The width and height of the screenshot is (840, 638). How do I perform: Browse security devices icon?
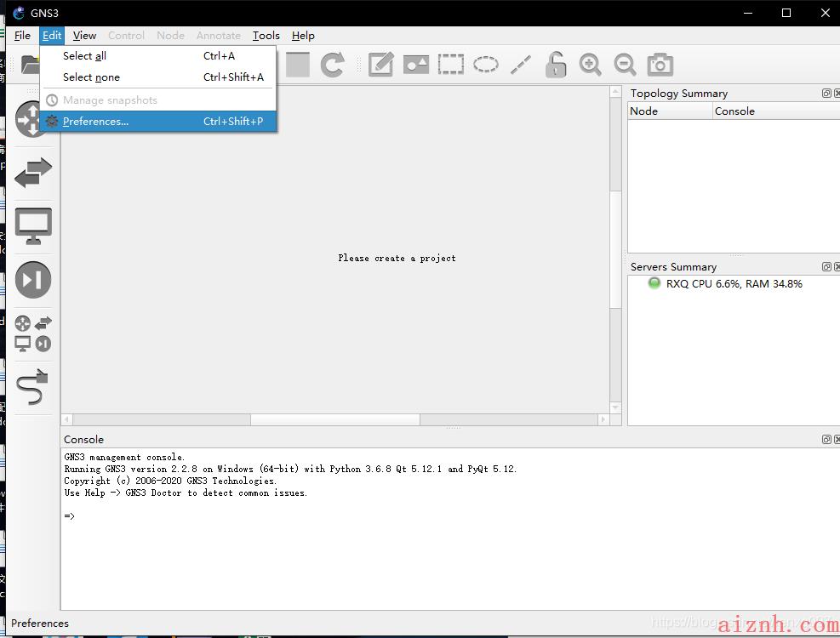pos(33,280)
